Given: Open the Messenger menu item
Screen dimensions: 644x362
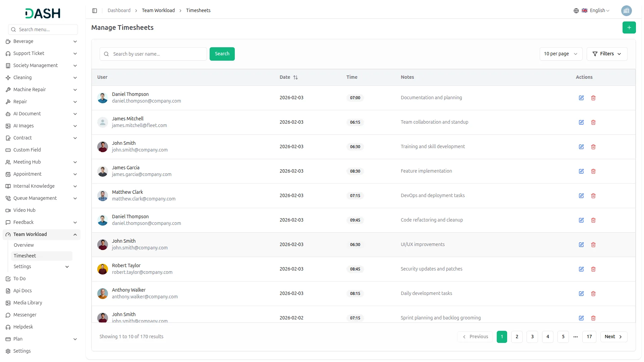Looking at the screenshot, I should [42, 315].
